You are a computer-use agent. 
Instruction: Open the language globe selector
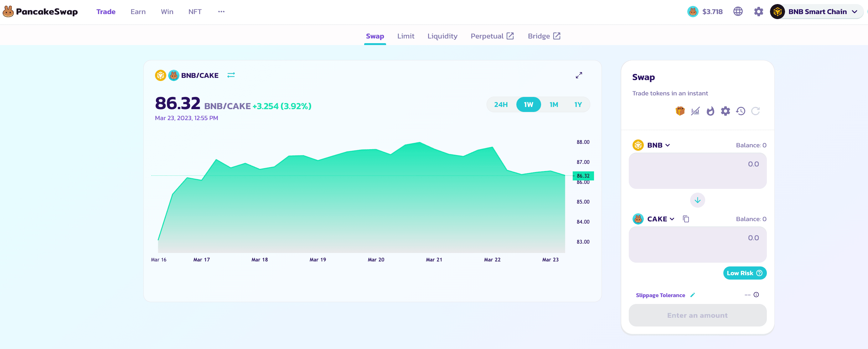coord(738,12)
